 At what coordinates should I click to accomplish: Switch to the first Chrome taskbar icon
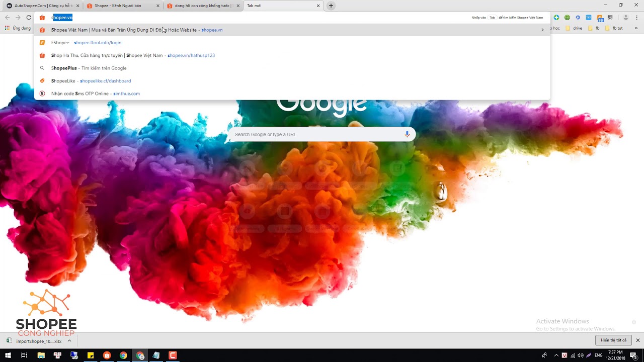[x=123, y=355]
